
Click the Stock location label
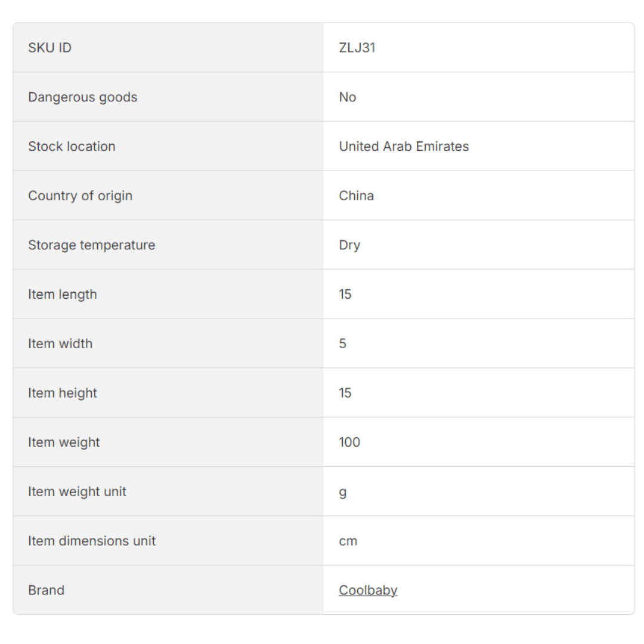[72, 147]
